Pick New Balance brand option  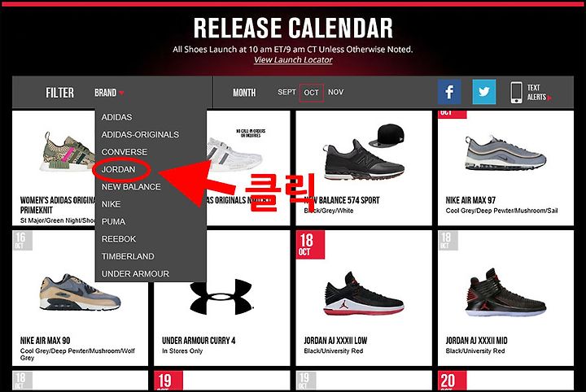(x=131, y=187)
